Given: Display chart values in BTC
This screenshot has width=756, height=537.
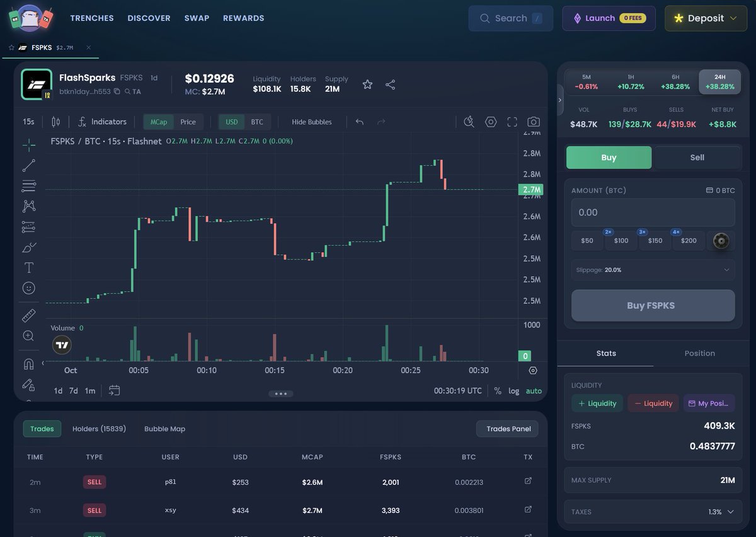Looking at the screenshot, I should click(x=257, y=122).
